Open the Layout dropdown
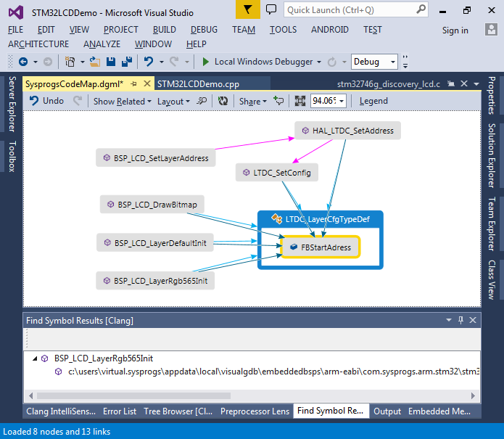 [173, 102]
